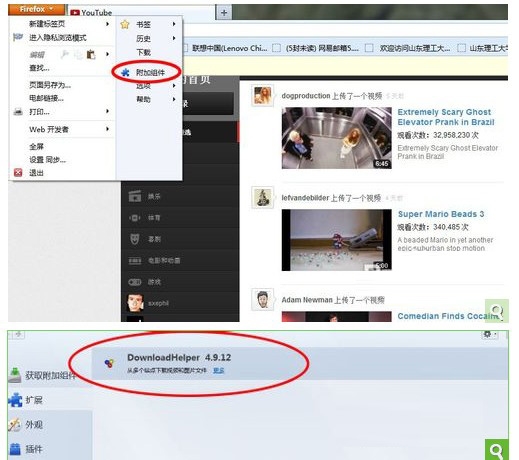Select 进入隐私浏览模式 private browsing entry
Image resolution: width=519 pixels, height=460 pixels.
coord(57,38)
